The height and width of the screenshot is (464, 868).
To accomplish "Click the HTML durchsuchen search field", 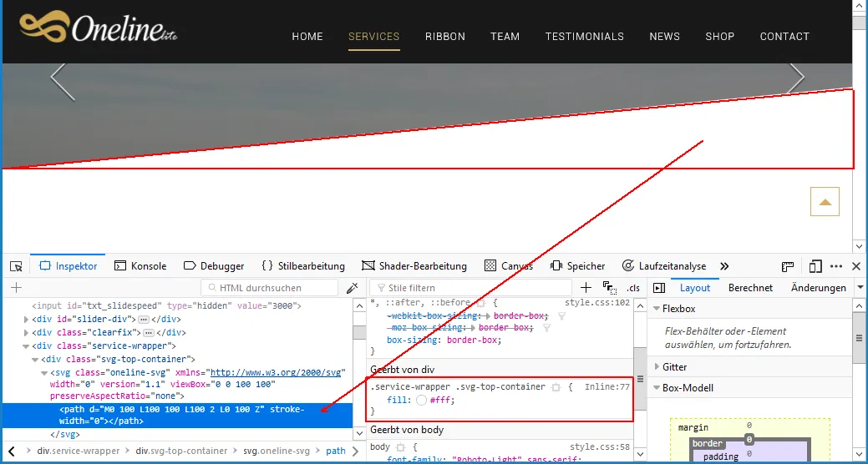I will [270, 288].
